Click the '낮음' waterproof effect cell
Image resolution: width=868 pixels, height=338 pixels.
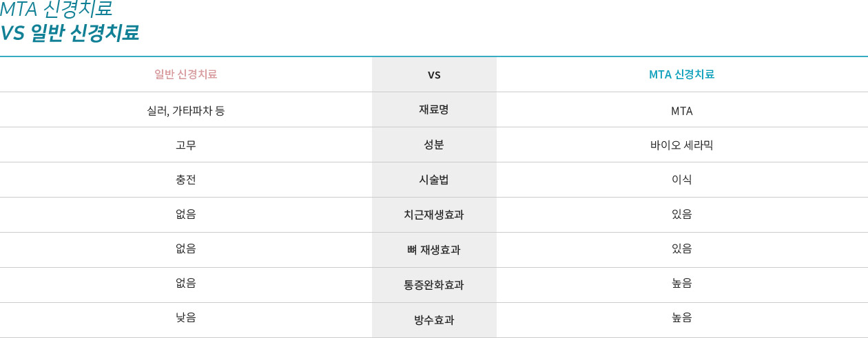pos(186,317)
